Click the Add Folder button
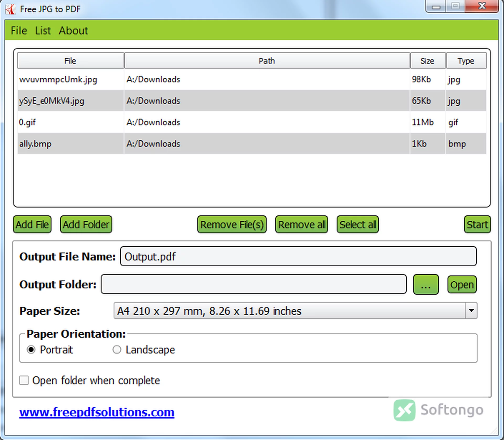This screenshot has width=504, height=440. (x=86, y=225)
